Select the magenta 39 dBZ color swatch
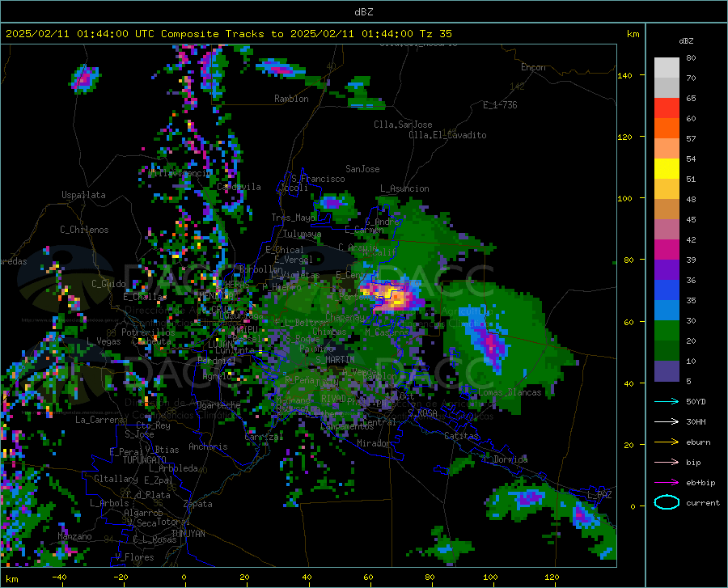 click(667, 249)
